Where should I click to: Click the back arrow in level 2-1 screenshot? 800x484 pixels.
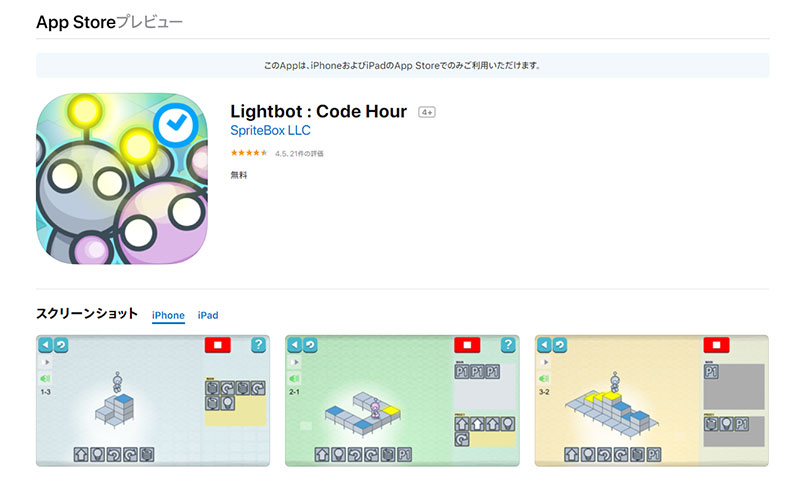coord(295,345)
